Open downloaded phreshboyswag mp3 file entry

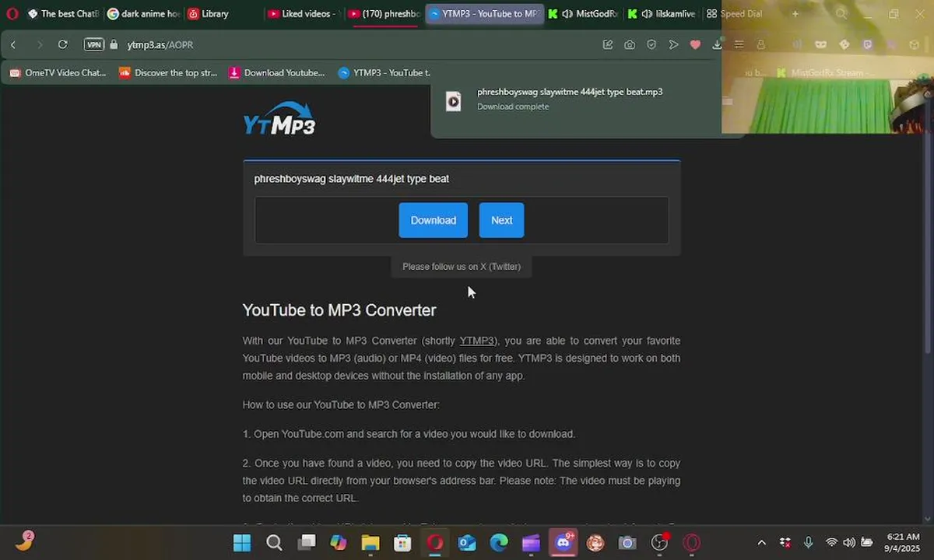(576, 100)
